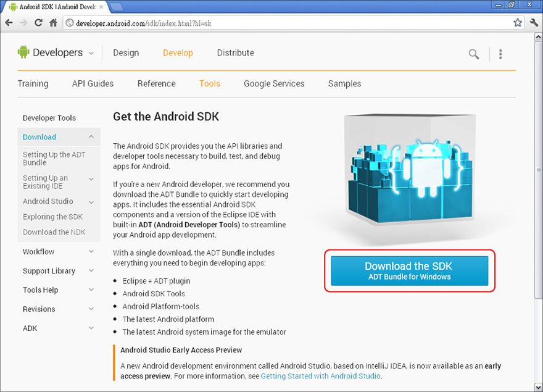This screenshot has height=392, width=543.
Task: Open the three-dot overflow menu
Action: point(500,54)
